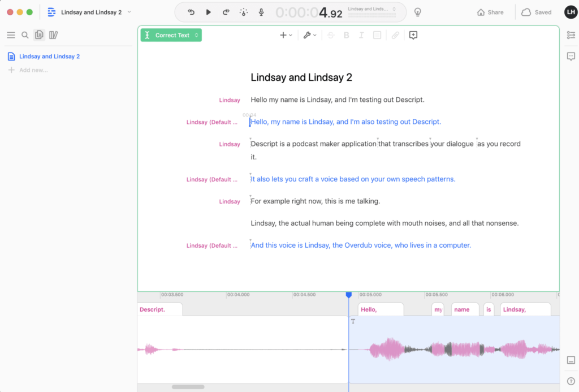Expand project title Lindsay and Lindsay 2 dropdown
The width and height of the screenshot is (579, 392).
pyautogui.click(x=129, y=12)
